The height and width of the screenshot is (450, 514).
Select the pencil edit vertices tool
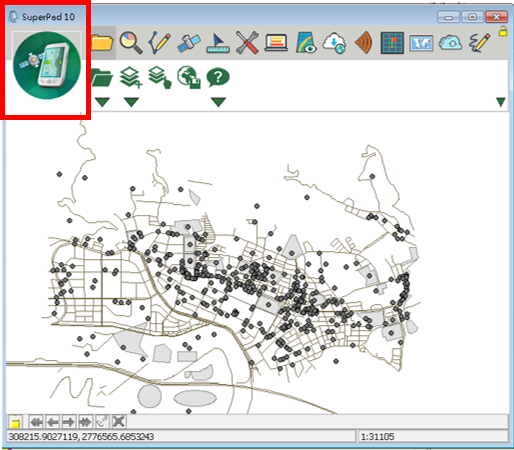(159, 43)
